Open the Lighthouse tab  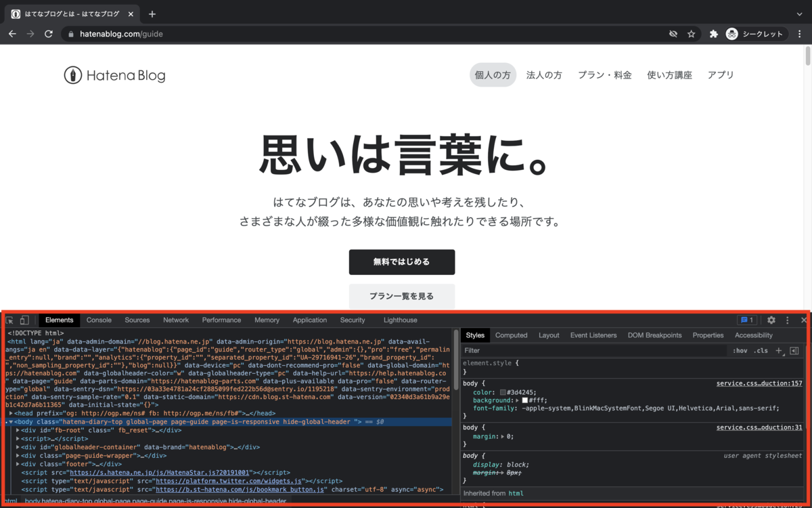coord(401,320)
